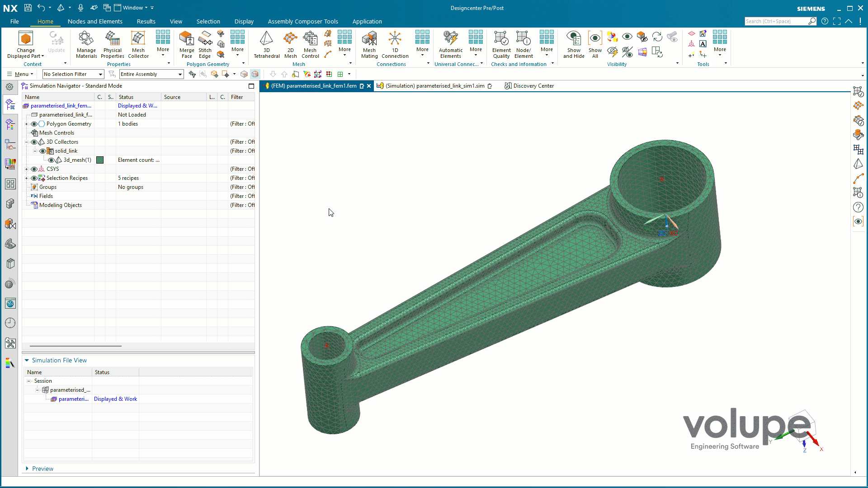The height and width of the screenshot is (488, 868).
Task: Start the 3D Tetrahedral mesh command
Action: (x=267, y=45)
